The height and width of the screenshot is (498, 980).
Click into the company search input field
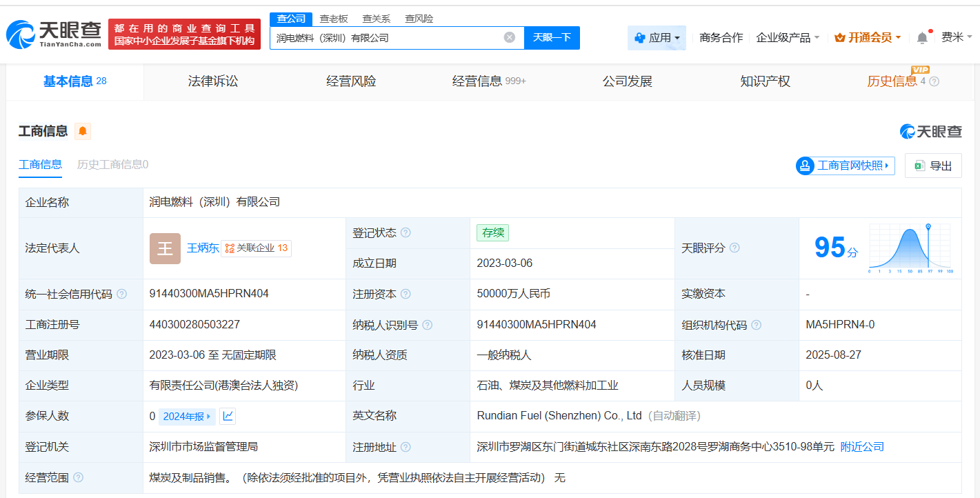pos(386,38)
